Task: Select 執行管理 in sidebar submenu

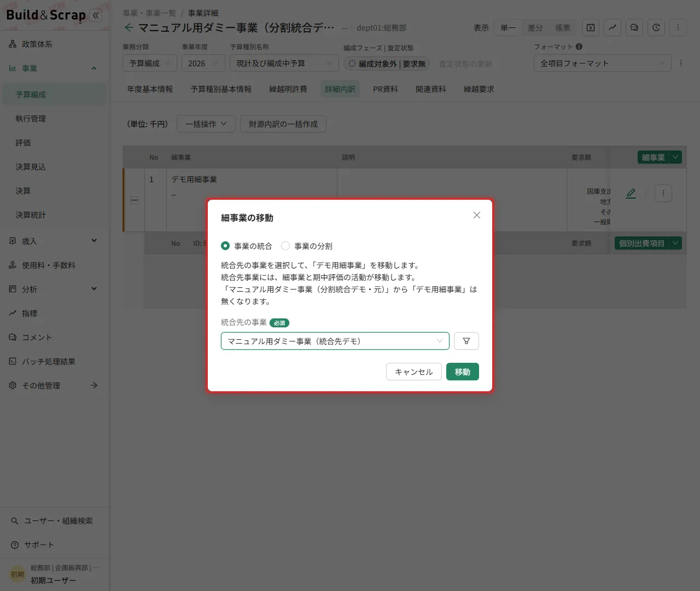Action: coord(54,118)
